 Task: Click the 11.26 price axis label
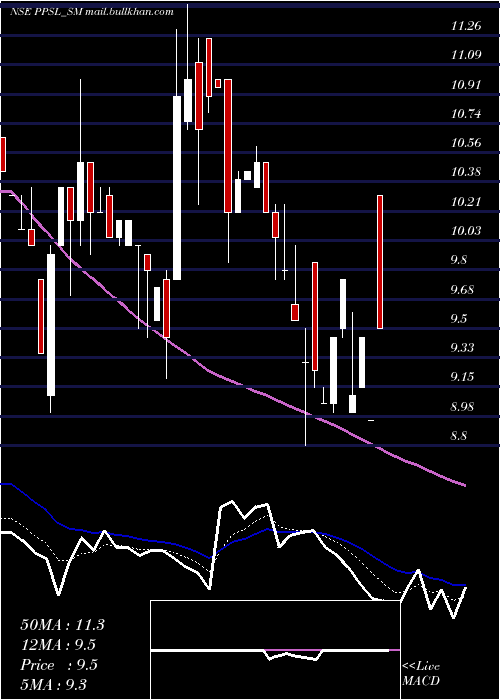click(x=466, y=26)
